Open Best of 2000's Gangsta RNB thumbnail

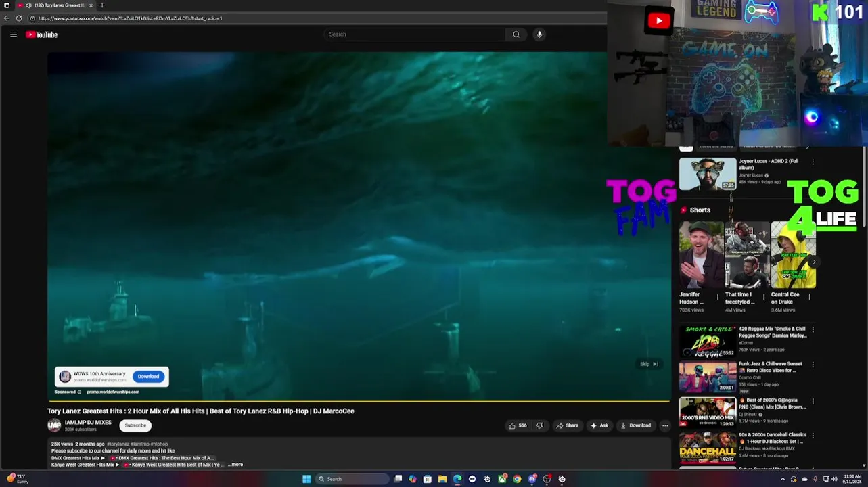708,413
